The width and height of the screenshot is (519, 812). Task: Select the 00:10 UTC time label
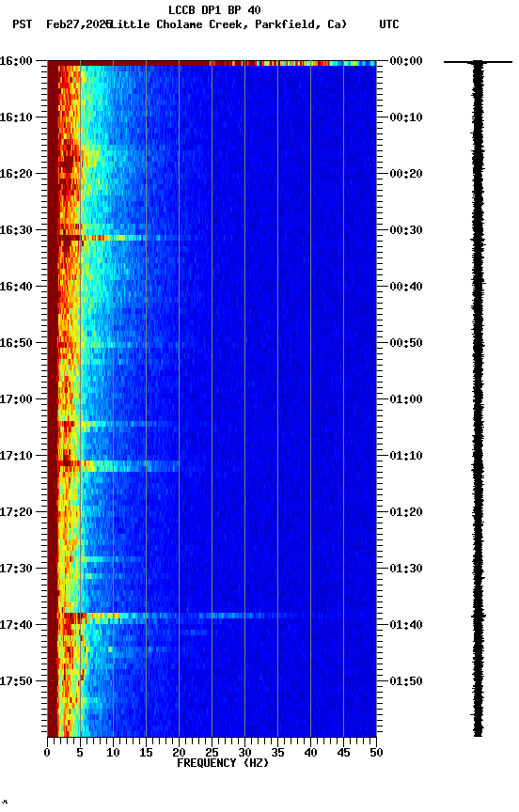click(406, 117)
